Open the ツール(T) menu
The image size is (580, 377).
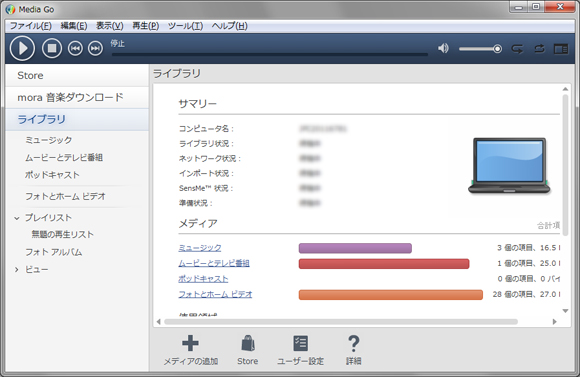(x=185, y=26)
